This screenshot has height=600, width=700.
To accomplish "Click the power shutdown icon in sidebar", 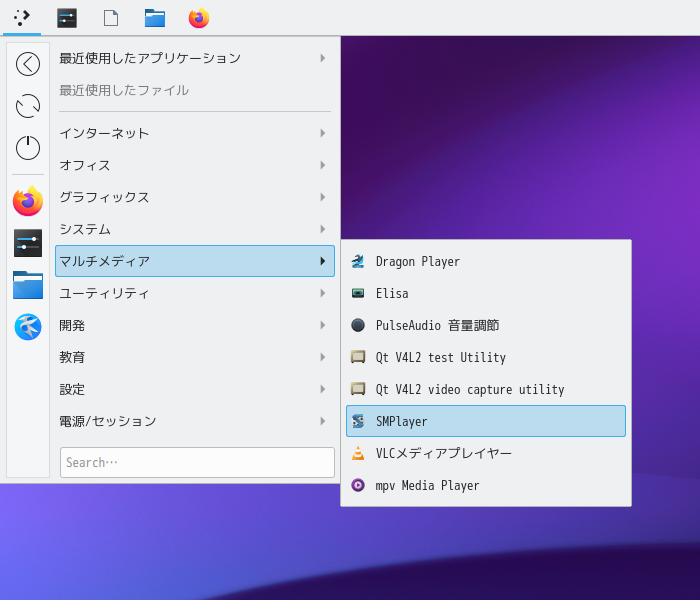I will click(28, 148).
